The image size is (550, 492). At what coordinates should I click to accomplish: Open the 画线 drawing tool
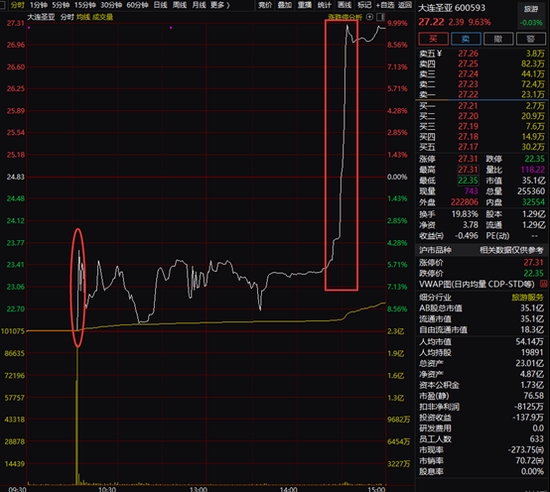[344, 5]
